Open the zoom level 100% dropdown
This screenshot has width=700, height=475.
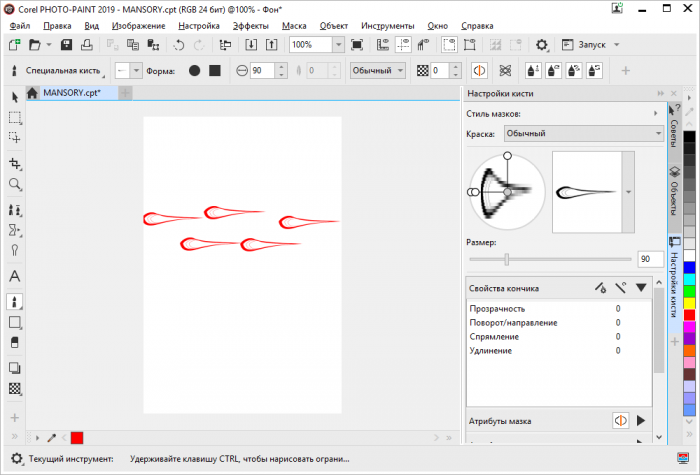coord(340,45)
